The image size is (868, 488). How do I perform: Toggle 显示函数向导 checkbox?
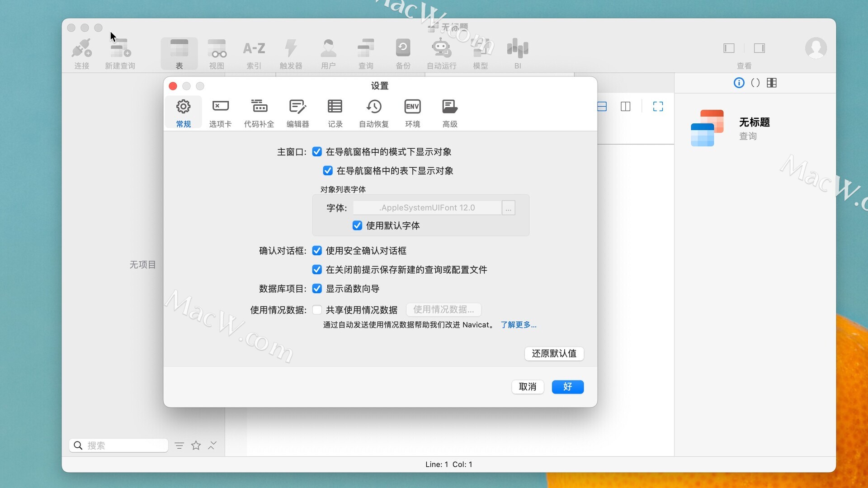click(317, 289)
